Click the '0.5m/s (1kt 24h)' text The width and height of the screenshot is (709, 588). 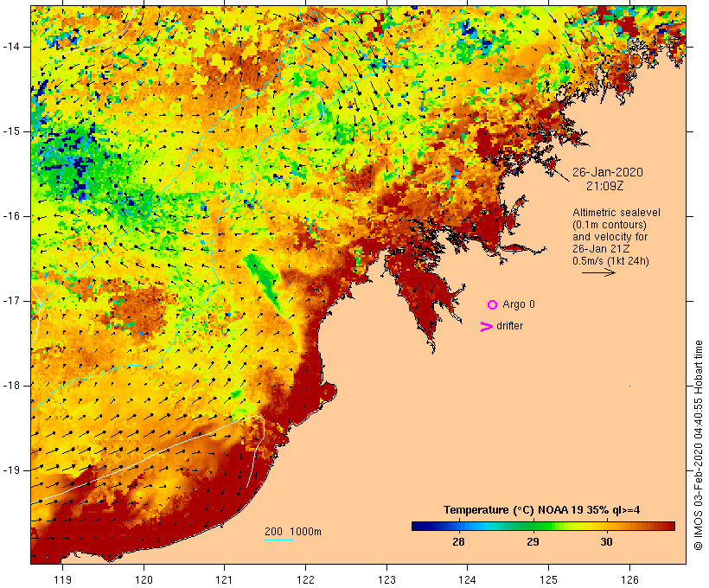[610, 261]
